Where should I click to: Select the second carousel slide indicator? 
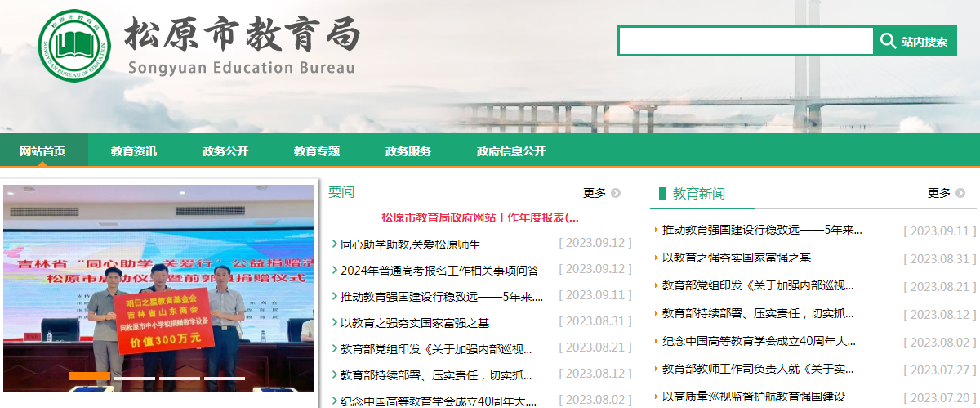click(135, 377)
